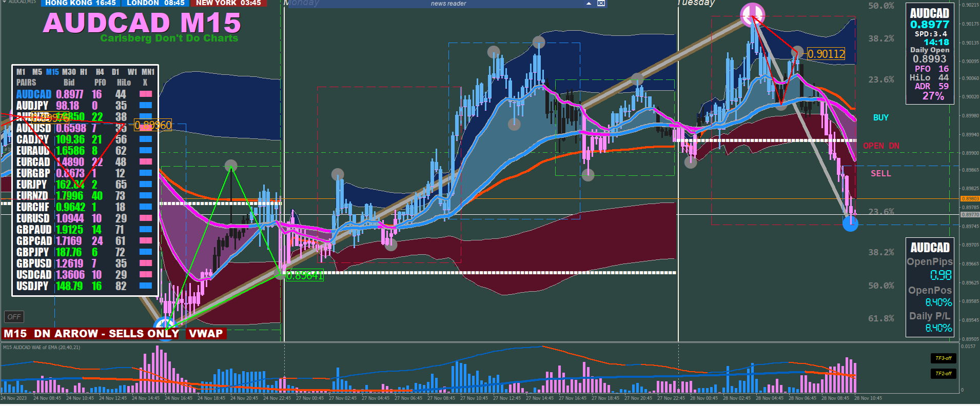Click the pink signal swatch for EURCAD
The width and height of the screenshot is (980, 406).
pyautogui.click(x=146, y=162)
